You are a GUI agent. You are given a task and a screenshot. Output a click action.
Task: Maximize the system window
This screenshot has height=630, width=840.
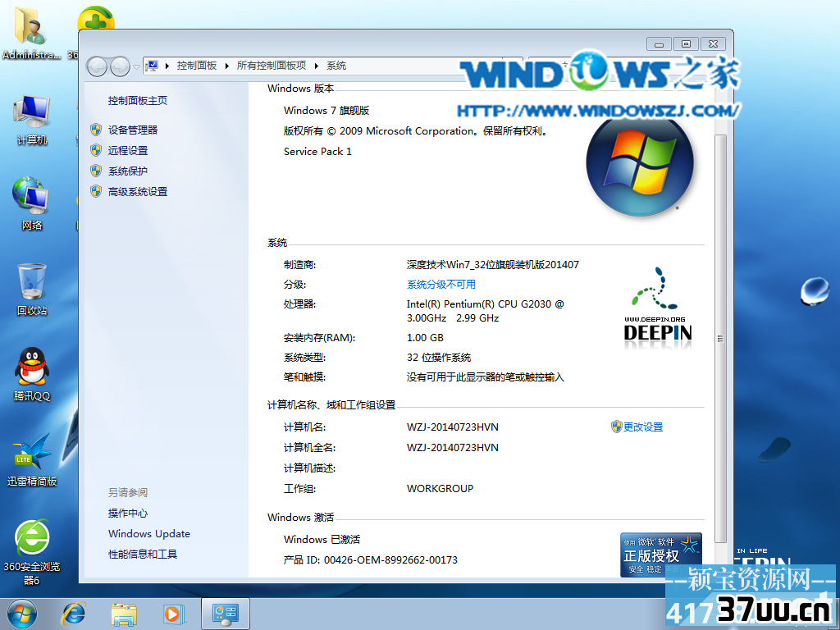[686, 44]
